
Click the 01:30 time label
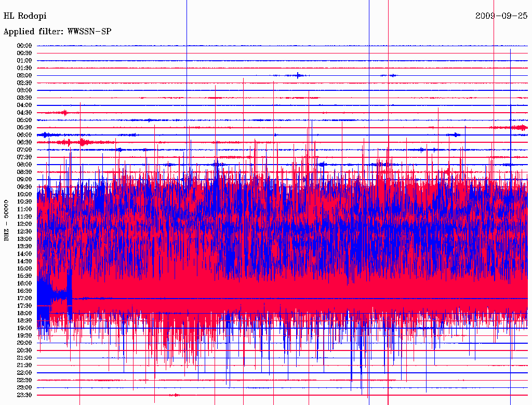click(x=24, y=68)
